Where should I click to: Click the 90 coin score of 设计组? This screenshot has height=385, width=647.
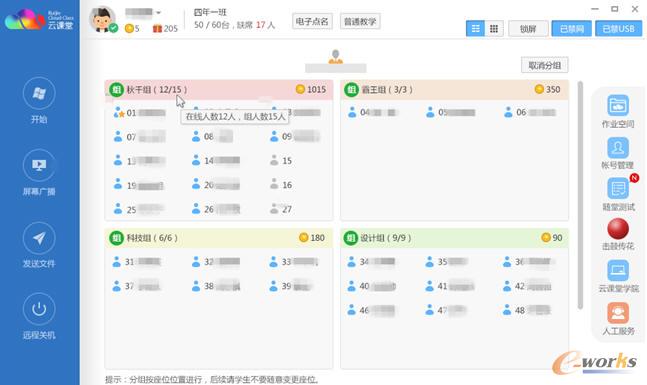click(x=552, y=238)
